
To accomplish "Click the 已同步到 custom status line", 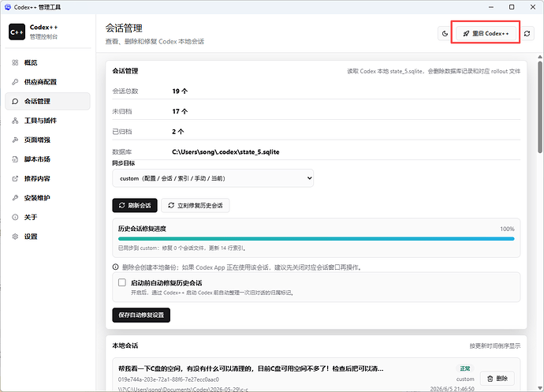I will click(182, 248).
